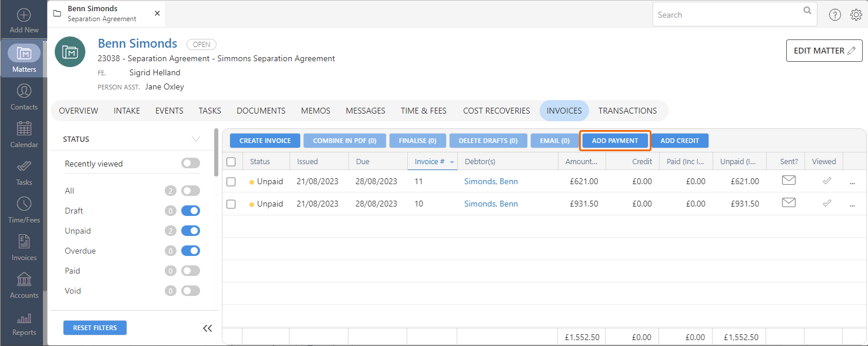Click the matter avatar icon beside Benn Simonds

70,52
